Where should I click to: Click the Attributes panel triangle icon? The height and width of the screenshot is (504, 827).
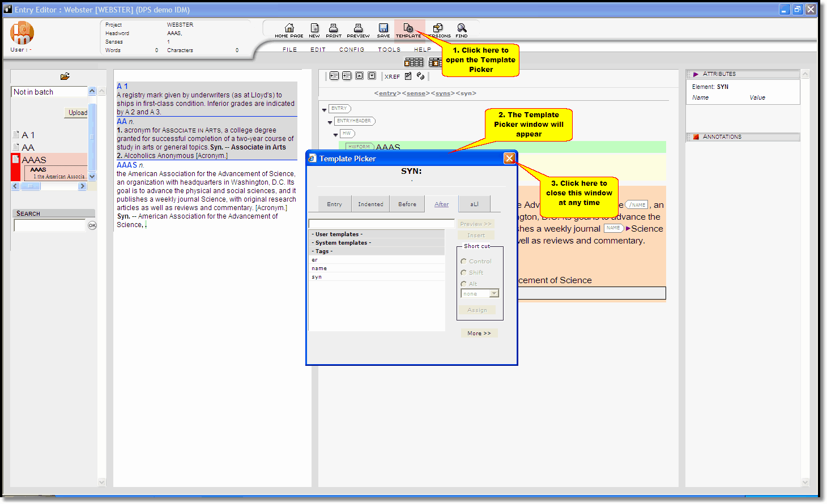[x=696, y=74]
